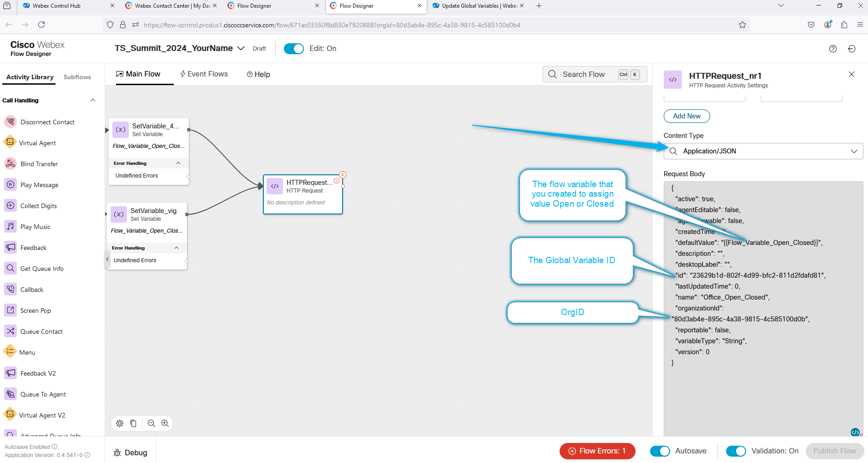Click the Disconnect Contact activity icon
Screen dimensions: 868x463
tap(10, 122)
